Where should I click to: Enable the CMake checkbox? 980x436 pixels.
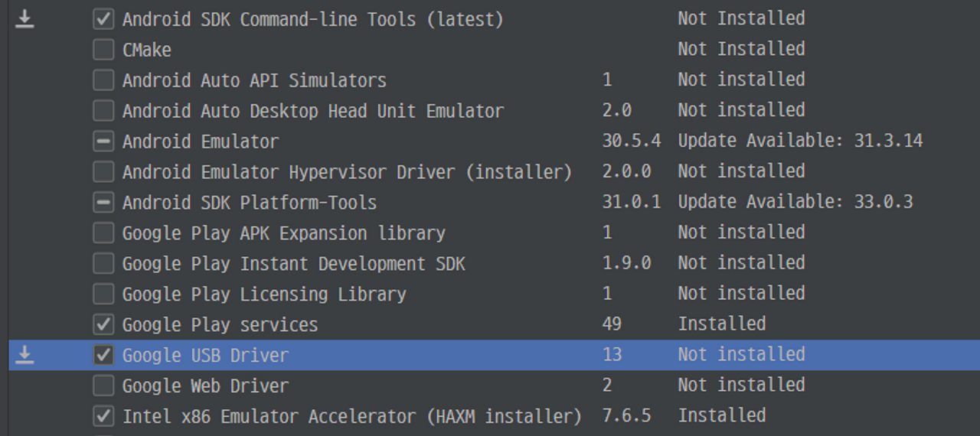pyautogui.click(x=103, y=50)
